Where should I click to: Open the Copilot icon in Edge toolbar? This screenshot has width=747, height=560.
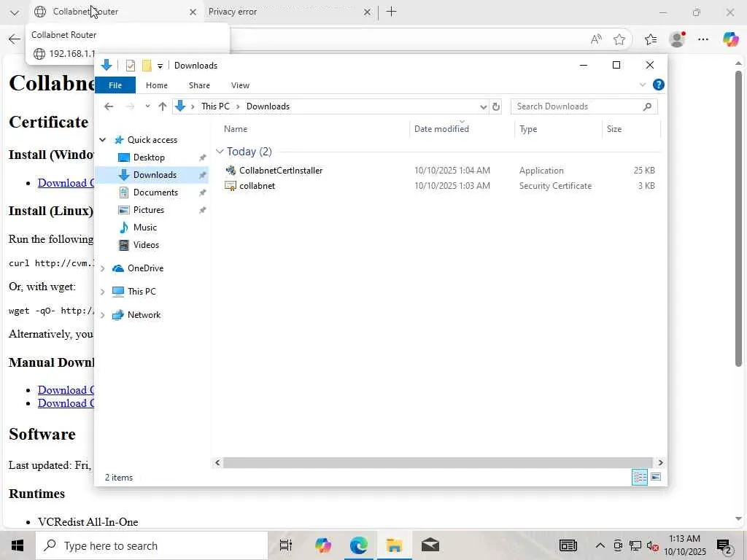pyautogui.click(x=729, y=39)
